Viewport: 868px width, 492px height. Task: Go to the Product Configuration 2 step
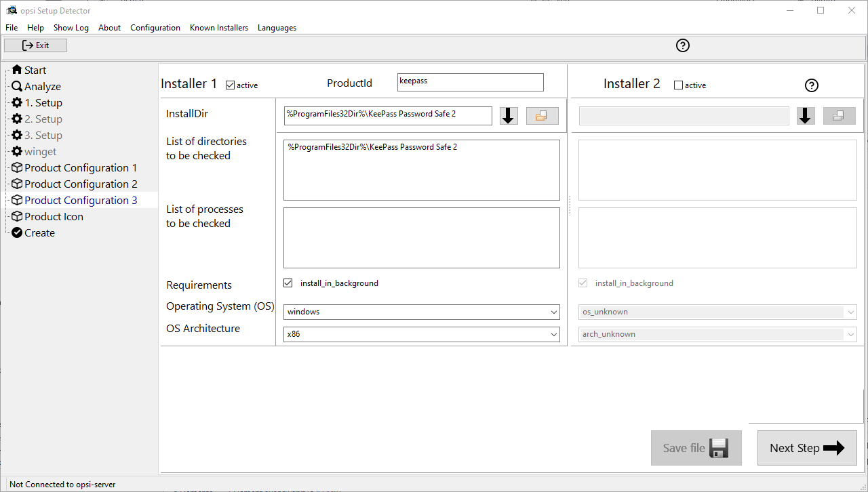[x=81, y=184]
